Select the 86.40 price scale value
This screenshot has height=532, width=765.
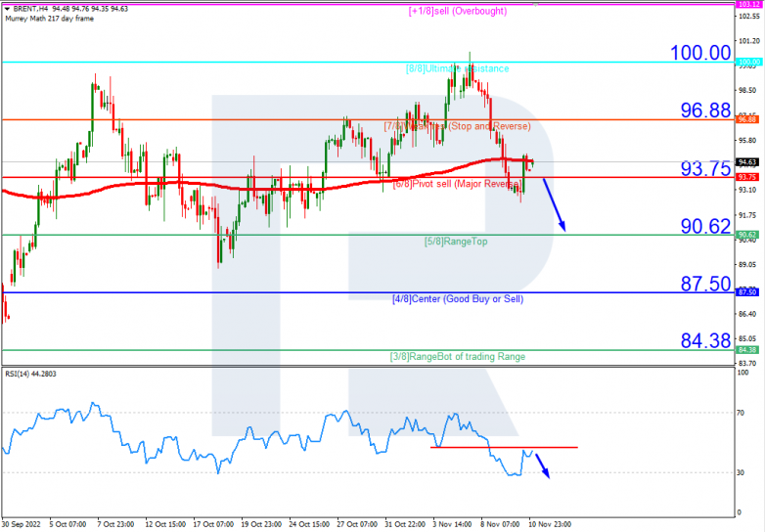[748, 314]
